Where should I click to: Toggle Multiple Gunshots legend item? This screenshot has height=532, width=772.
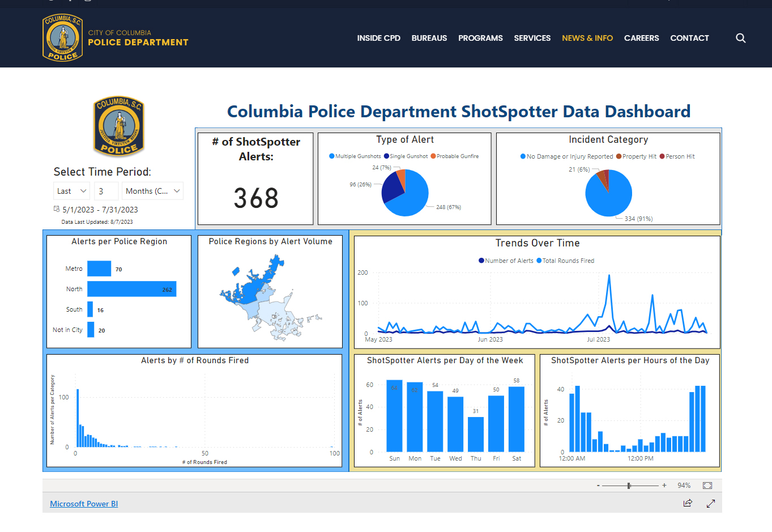click(355, 156)
